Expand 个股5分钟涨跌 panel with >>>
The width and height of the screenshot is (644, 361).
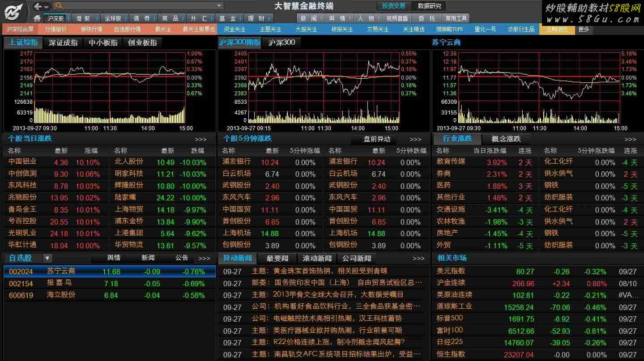point(415,140)
